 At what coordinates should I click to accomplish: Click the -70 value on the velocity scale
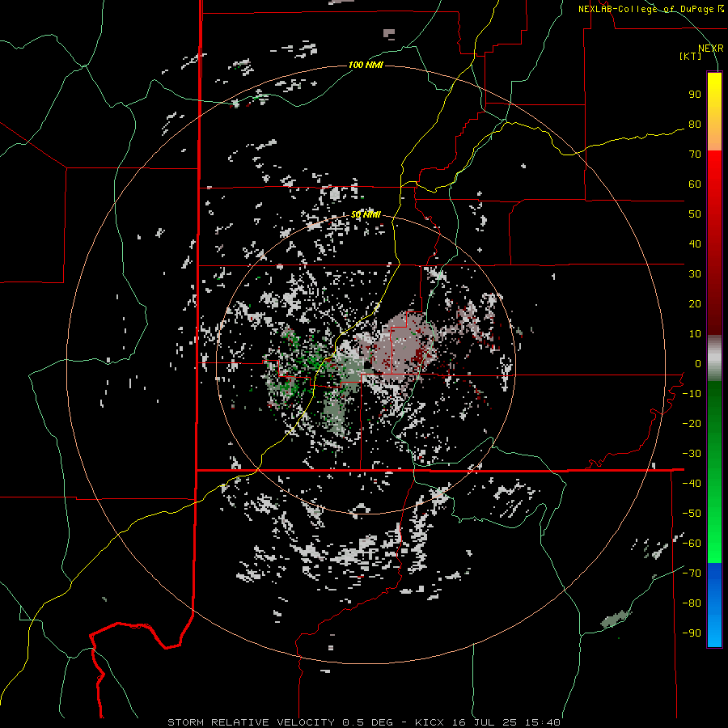pyautogui.click(x=692, y=574)
